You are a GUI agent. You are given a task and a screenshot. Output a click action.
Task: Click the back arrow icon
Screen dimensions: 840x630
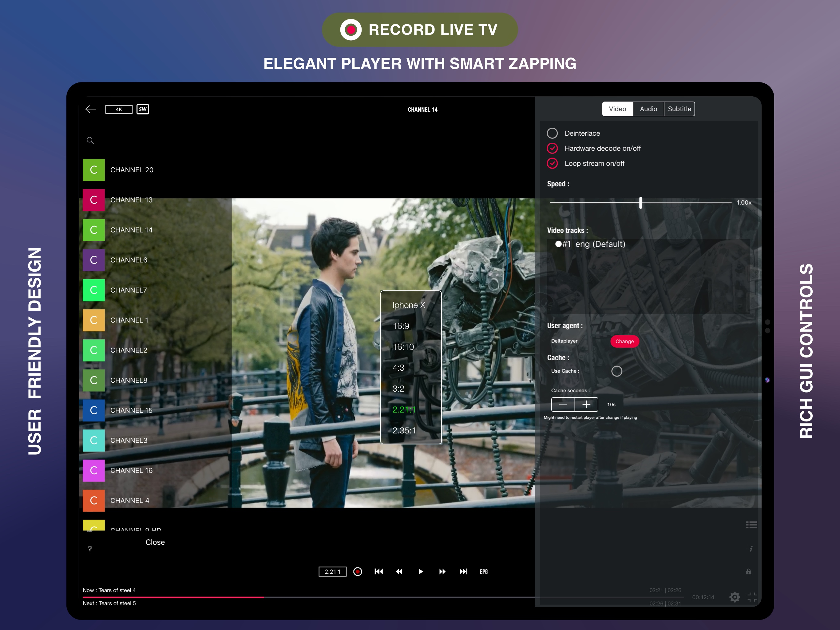[x=90, y=110]
